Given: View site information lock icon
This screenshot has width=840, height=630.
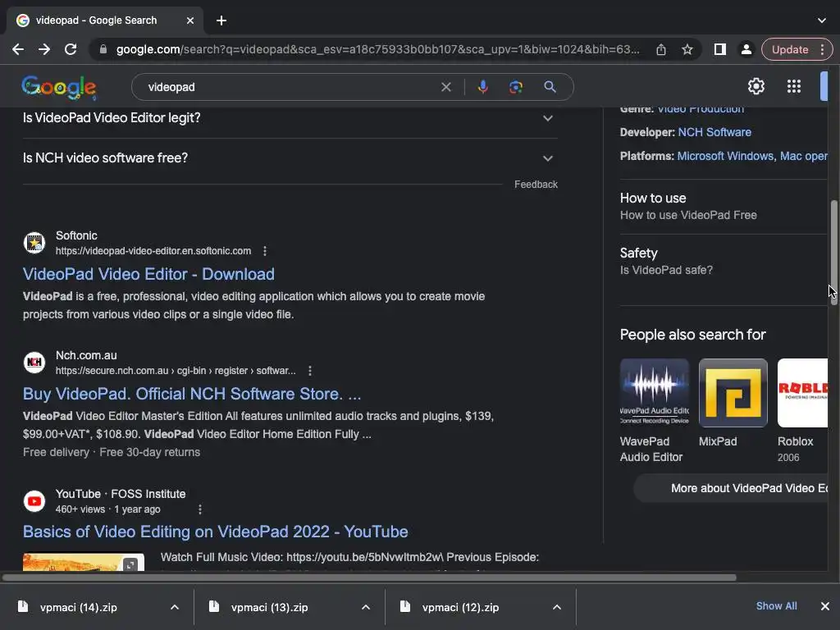Looking at the screenshot, I should [103, 50].
